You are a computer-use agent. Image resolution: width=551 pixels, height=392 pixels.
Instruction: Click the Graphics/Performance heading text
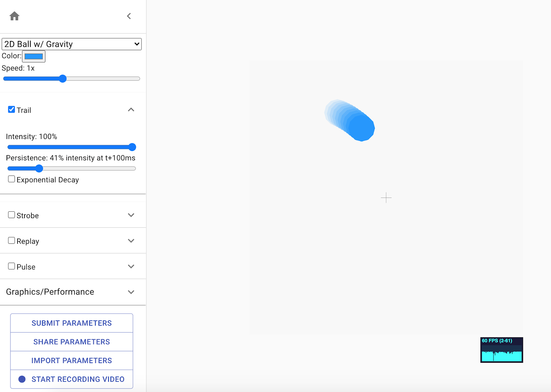[x=50, y=292]
